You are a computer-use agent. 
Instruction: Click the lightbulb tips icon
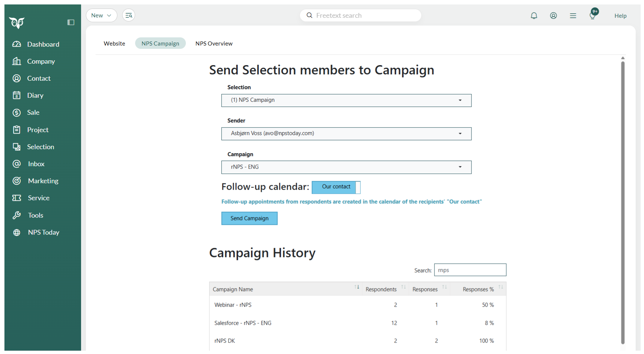593,16
